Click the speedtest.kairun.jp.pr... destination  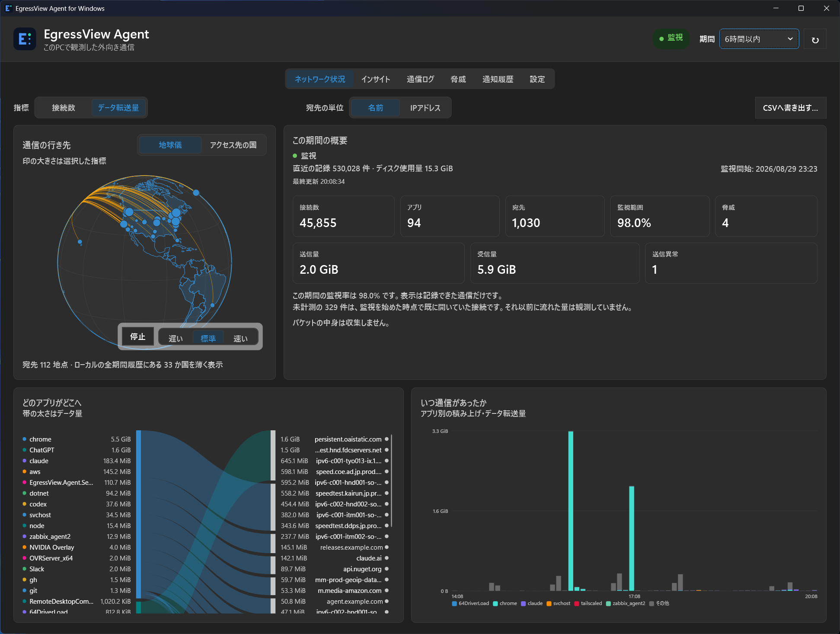(x=348, y=493)
